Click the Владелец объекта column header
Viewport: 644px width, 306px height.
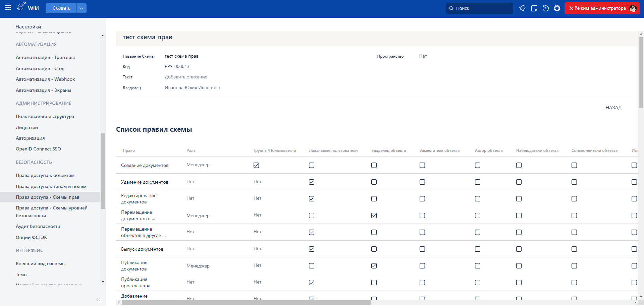(388, 150)
